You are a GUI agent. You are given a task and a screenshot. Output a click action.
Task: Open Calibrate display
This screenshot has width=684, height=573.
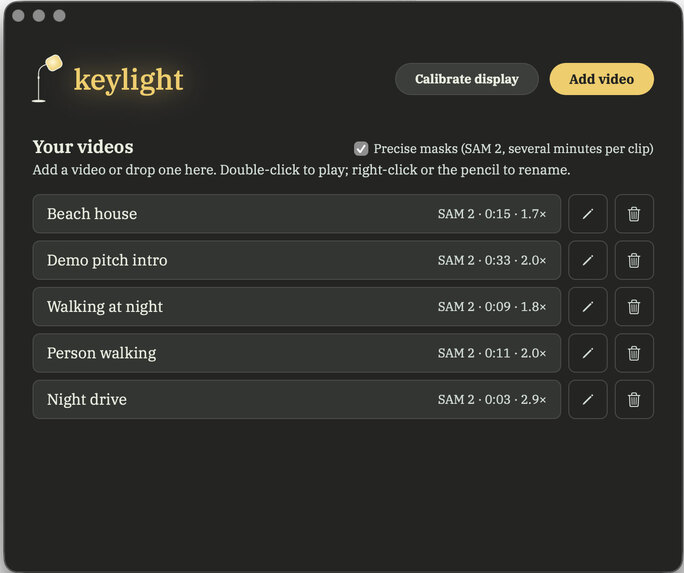point(467,79)
